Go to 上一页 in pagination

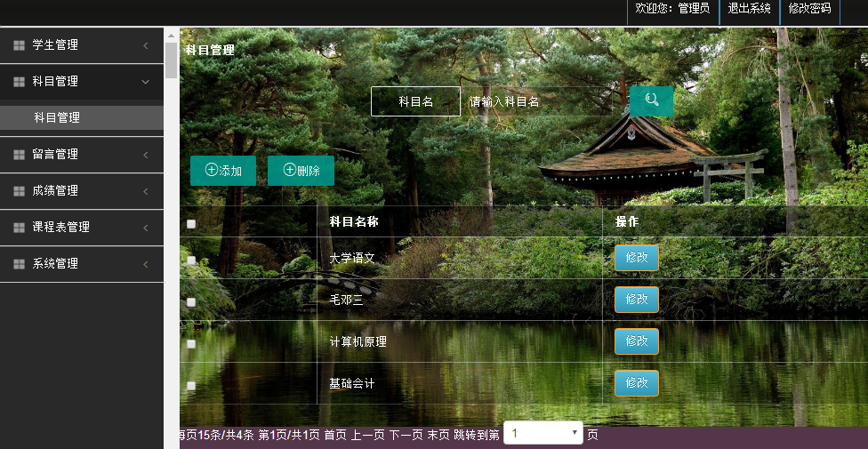tap(367, 435)
